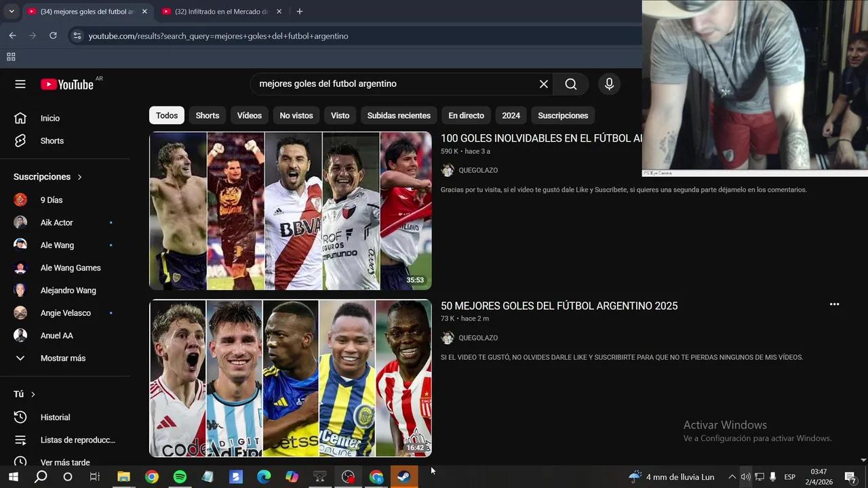Reload the page in browser toolbar

click(x=53, y=36)
